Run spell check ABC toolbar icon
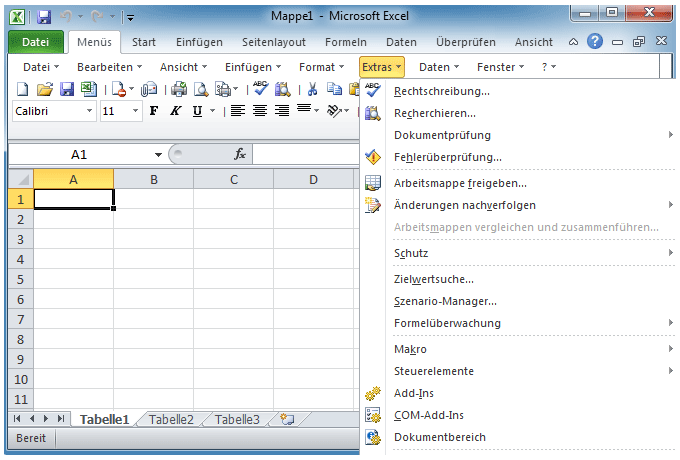This screenshot has width=680, height=460. (x=261, y=88)
